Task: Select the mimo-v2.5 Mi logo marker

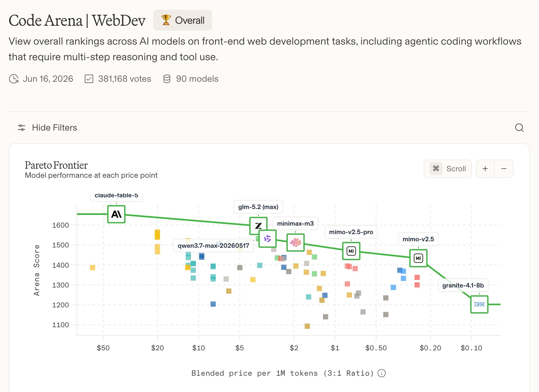Action: pyautogui.click(x=418, y=258)
